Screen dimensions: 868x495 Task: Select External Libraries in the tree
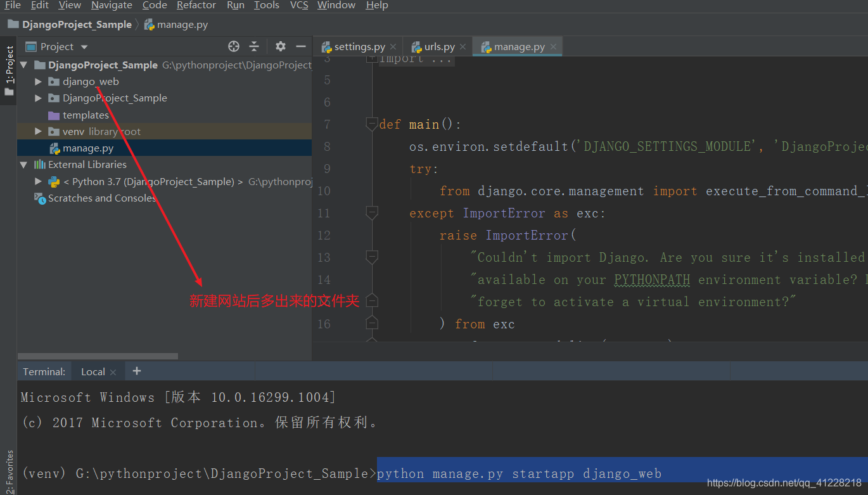(x=87, y=165)
